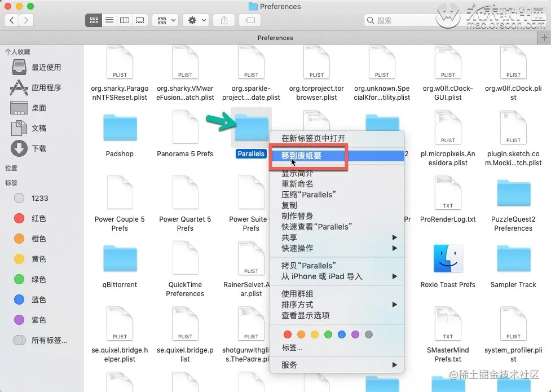This screenshot has width=551, height=392.
Task: Choose 制作替身 from context menu
Action: (337, 216)
